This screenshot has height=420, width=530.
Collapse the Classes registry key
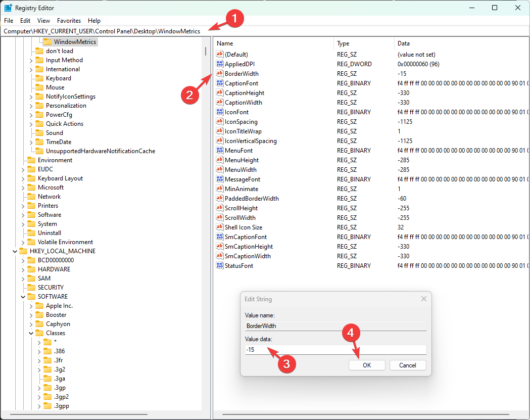30,333
